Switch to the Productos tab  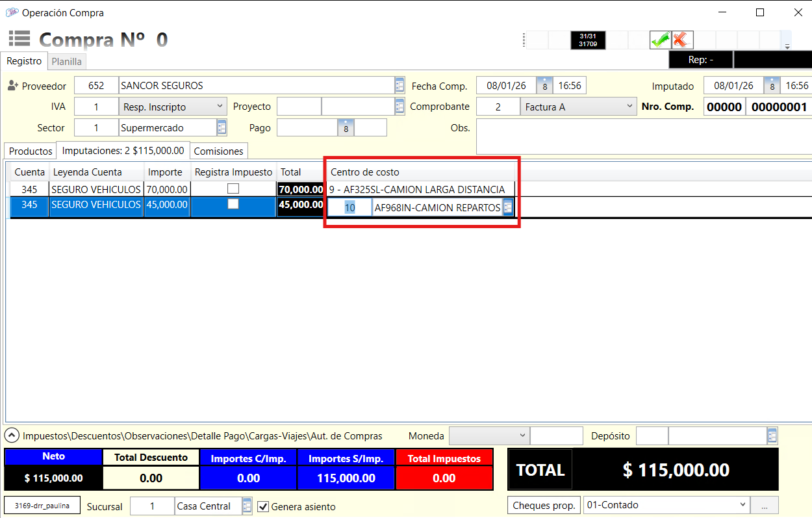pos(31,151)
